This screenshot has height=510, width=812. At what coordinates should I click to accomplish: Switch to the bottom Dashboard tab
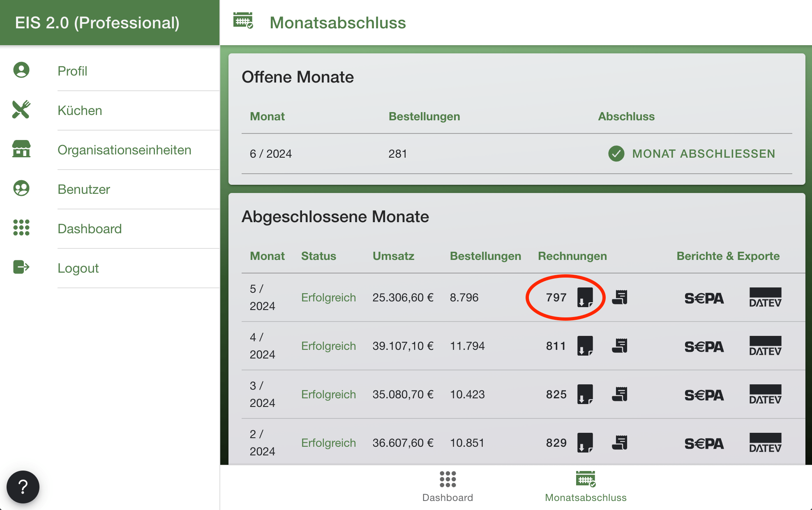[448, 487]
